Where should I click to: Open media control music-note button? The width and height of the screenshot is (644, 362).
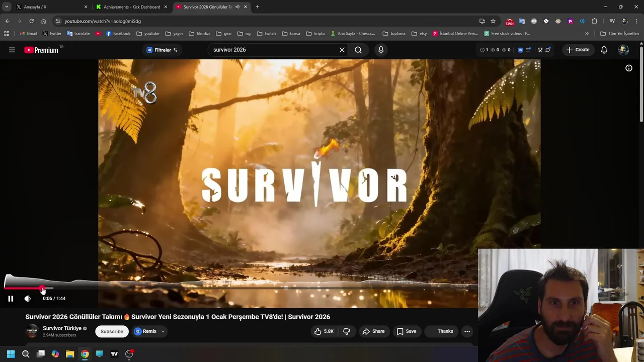[x=612, y=21]
